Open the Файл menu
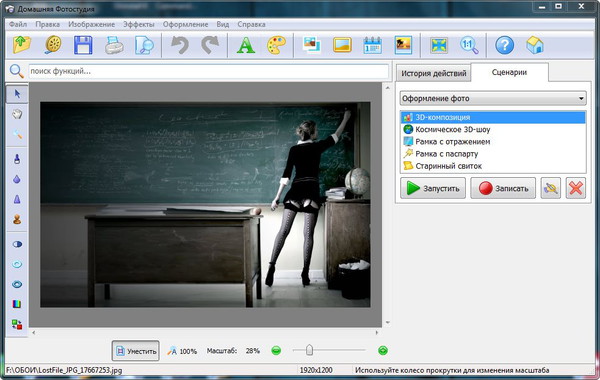This screenshot has width=600, height=380. 18,24
